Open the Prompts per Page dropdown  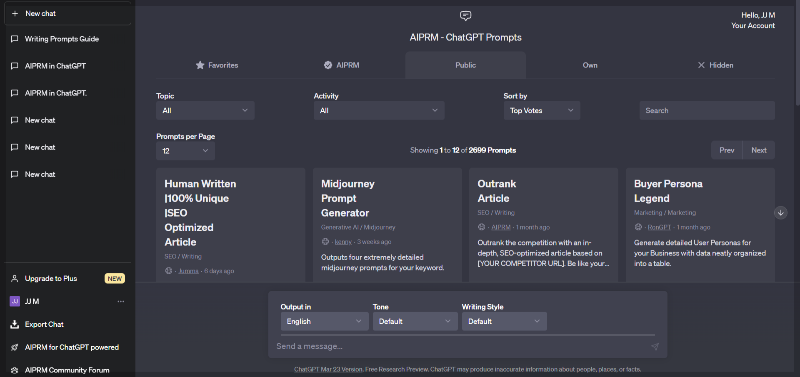(185, 150)
